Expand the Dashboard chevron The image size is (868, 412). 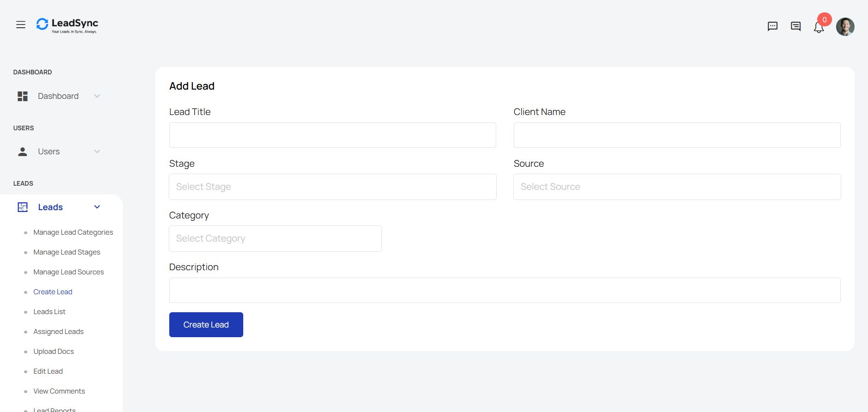pyautogui.click(x=97, y=96)
